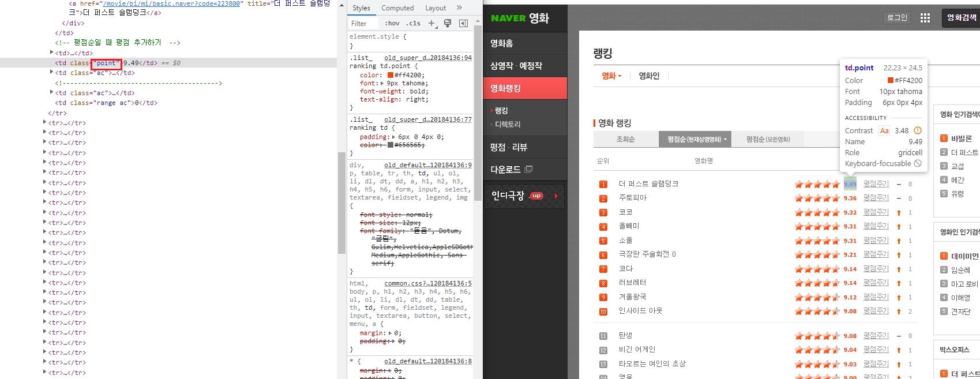The image size is (980, 379).
Task: Click 바빌론 in the popular search list
Action: [962, 138]
